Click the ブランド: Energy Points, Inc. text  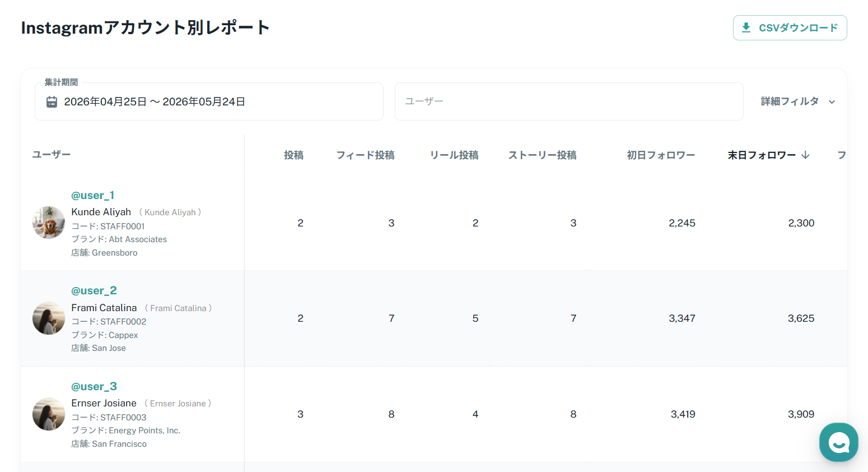point(126,431)
